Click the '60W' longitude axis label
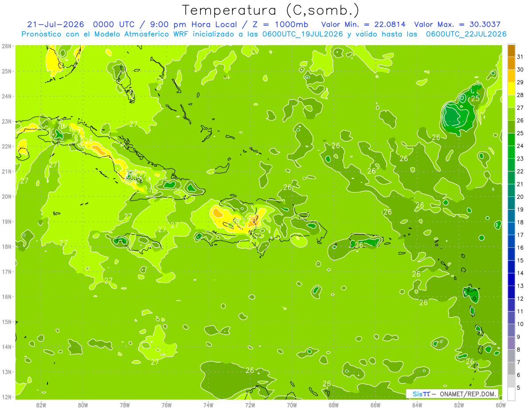 [x=501, y=405]
